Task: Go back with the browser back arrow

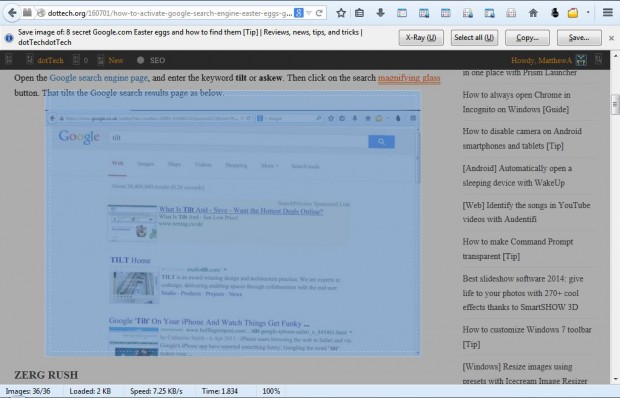Action: click(12, 13)
